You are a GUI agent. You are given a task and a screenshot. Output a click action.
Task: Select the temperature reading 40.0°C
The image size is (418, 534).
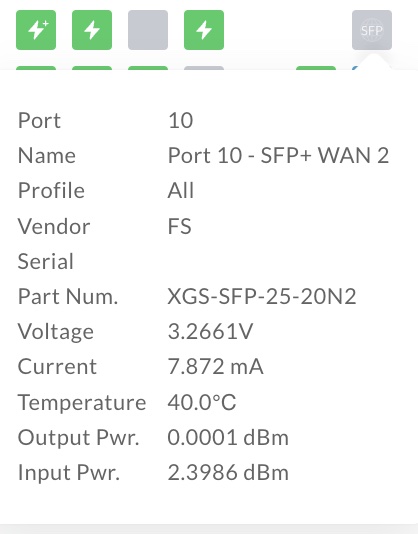[x=202, y=402]
